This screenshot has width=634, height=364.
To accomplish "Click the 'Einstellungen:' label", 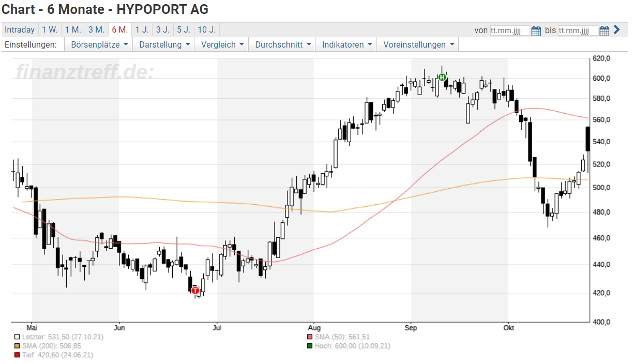I will (x=31, y=44).
